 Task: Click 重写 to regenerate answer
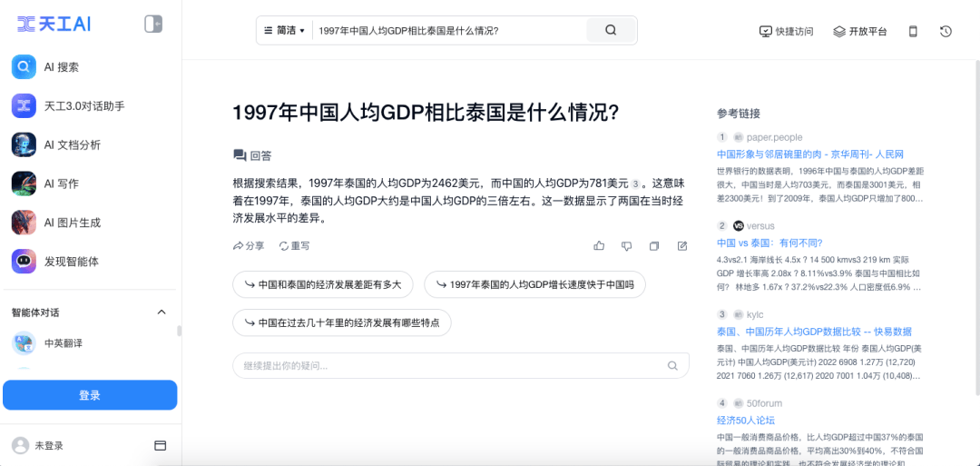click(x=295, y=246)
